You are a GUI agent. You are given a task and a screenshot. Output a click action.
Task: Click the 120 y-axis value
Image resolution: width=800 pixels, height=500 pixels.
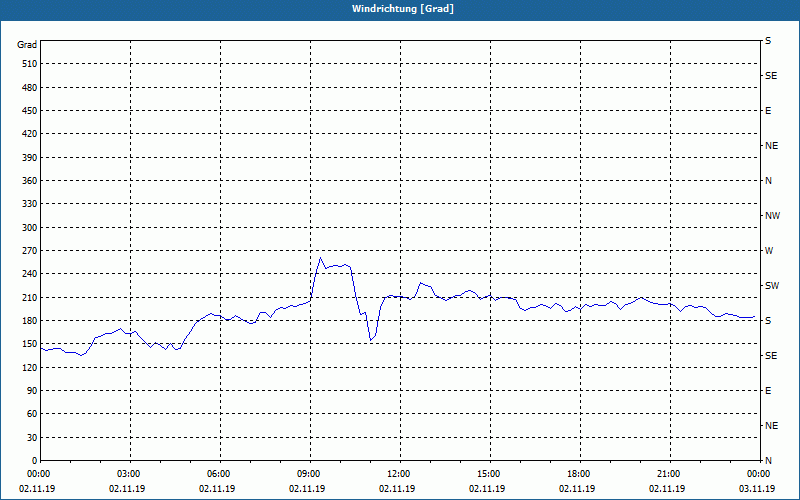coord(30,367)
